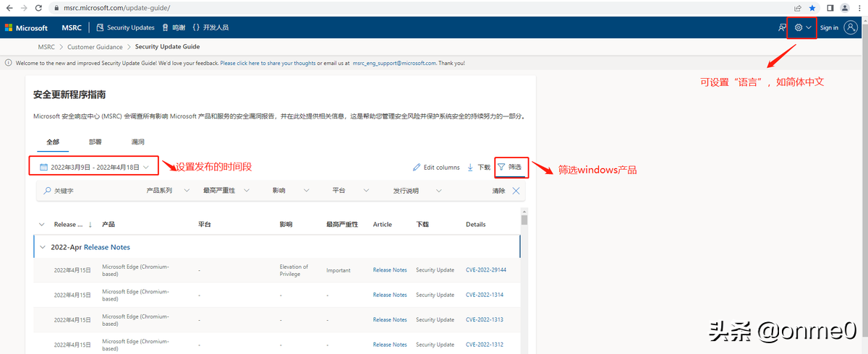Click the 下载 download button
This screenshot has width=868, height=354.
(x=479, y=167)
